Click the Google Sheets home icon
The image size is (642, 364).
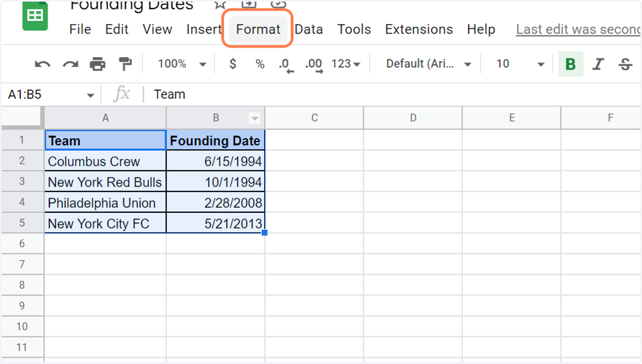35,15
